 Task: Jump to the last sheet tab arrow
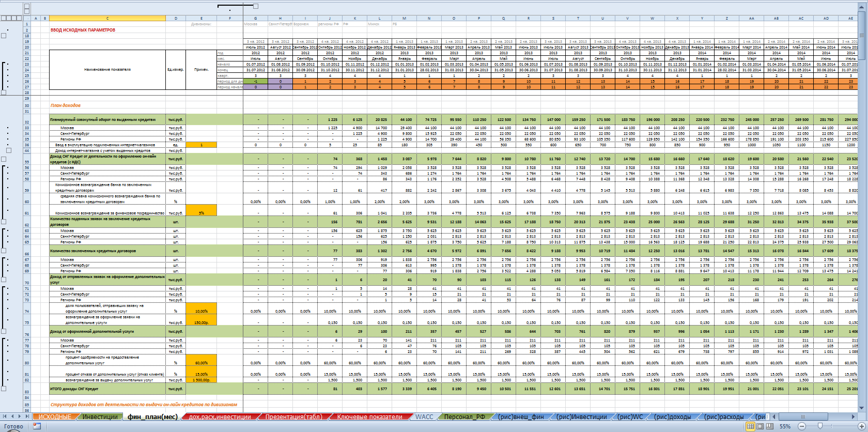tap(27, 416)
